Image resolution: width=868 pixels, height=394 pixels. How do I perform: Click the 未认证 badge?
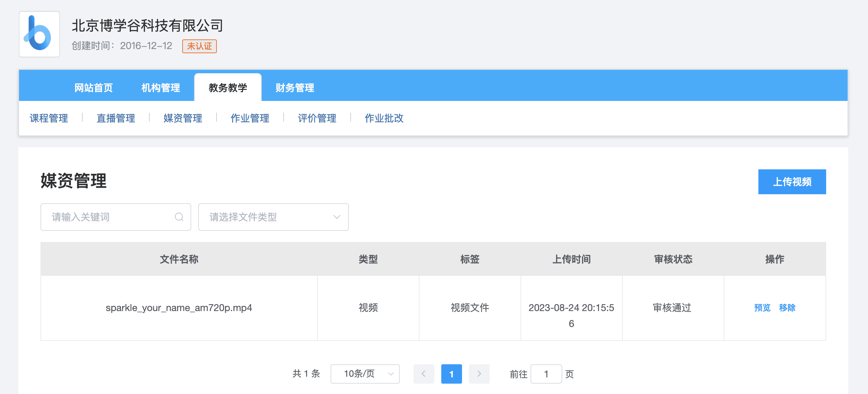199,46
